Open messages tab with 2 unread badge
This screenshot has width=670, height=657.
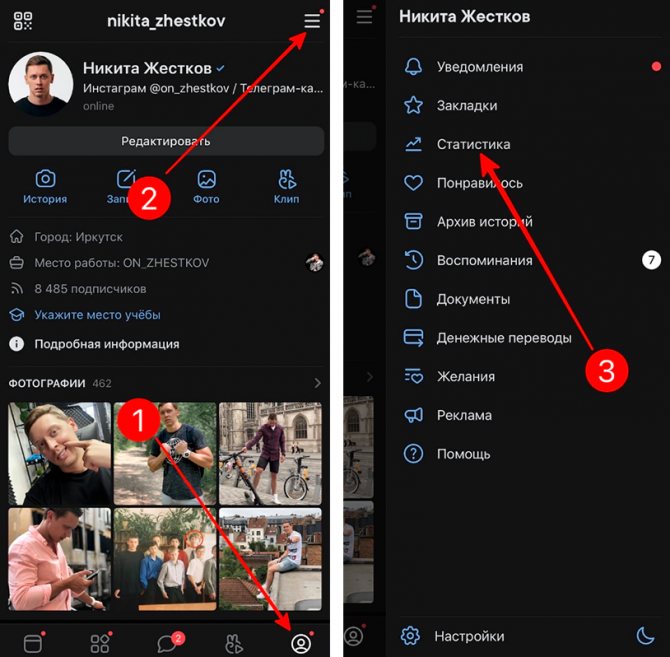(x=167, y=643)
